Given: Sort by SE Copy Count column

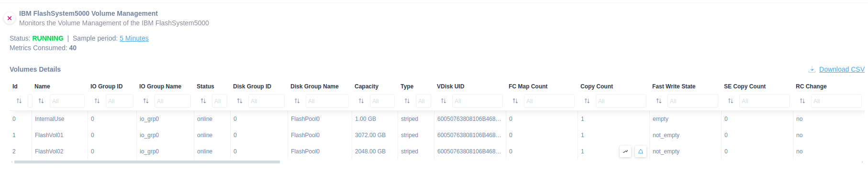Looking at the screenshot, I should tap(731, 101).
